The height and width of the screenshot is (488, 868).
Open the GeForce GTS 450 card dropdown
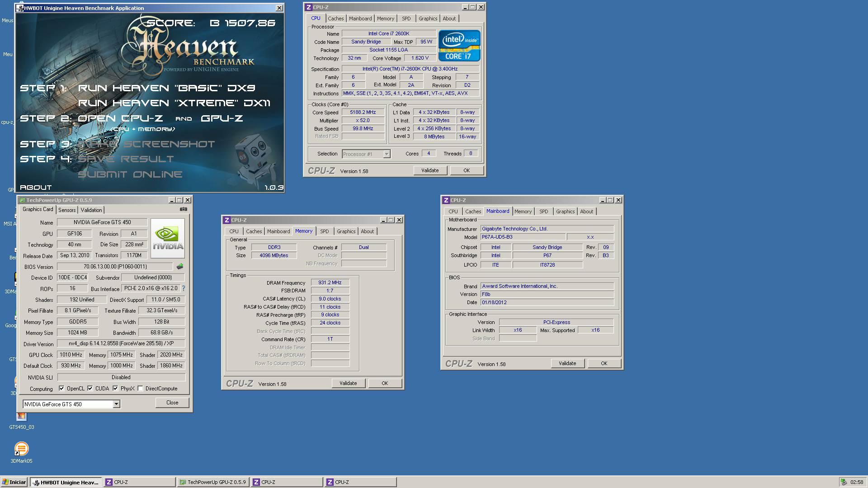point(116,404)
